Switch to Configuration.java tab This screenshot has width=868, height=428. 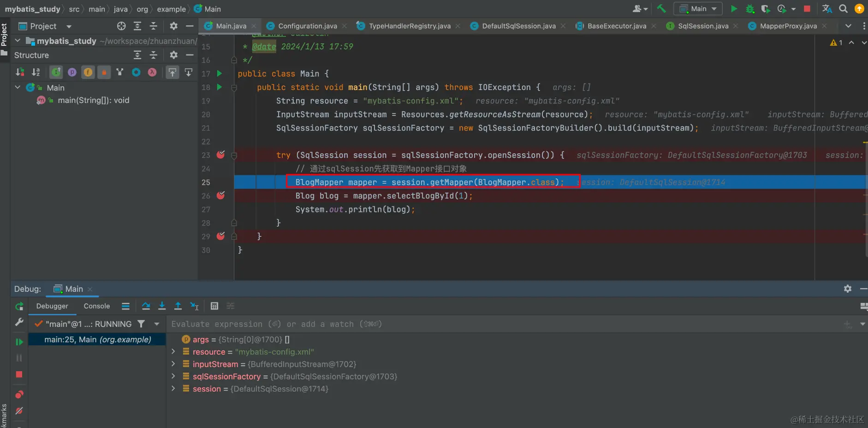307,26
